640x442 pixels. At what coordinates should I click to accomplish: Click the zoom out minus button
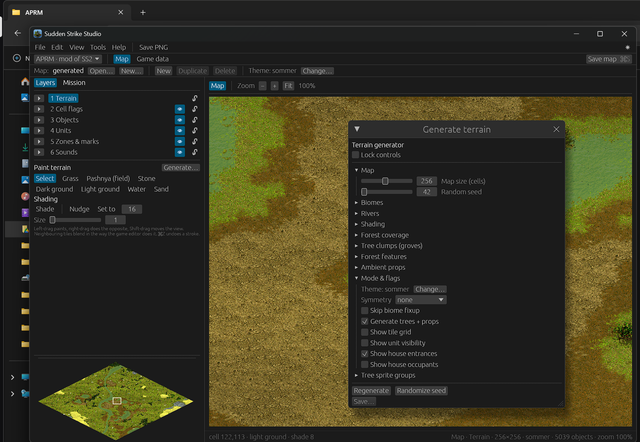click(x=262, y=86)
